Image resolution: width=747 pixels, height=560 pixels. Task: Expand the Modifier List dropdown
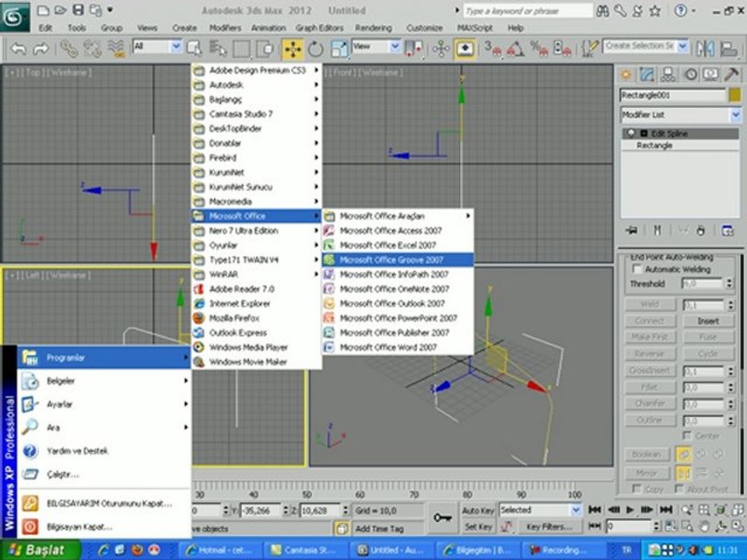click(735, 115)
